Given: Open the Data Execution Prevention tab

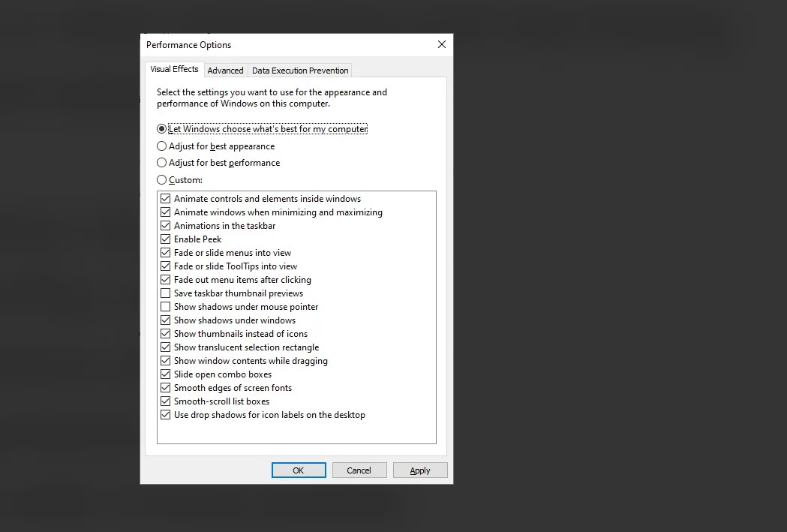Looking at the screenshot, I should 300,71.
